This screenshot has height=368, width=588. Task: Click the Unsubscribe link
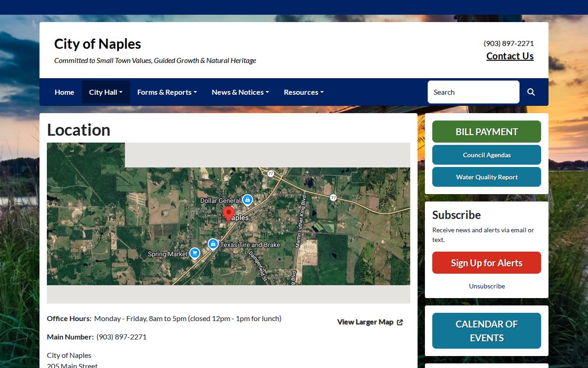487,286
